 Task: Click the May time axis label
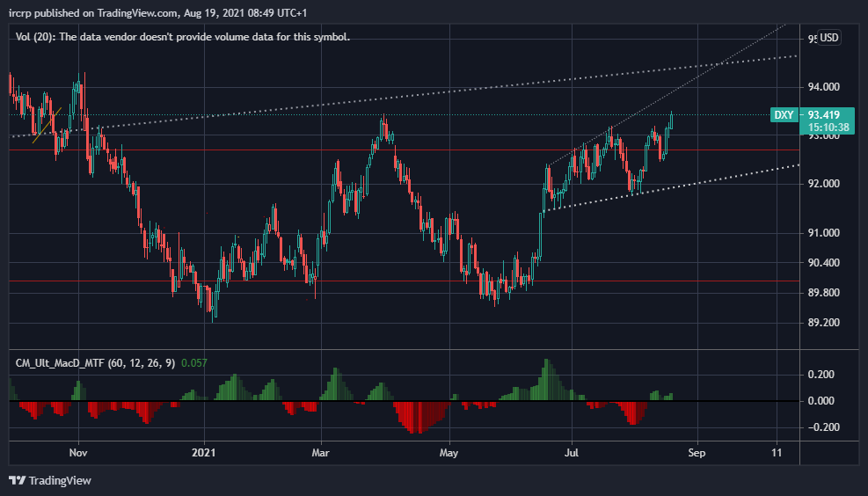click(x=449, y=453)
